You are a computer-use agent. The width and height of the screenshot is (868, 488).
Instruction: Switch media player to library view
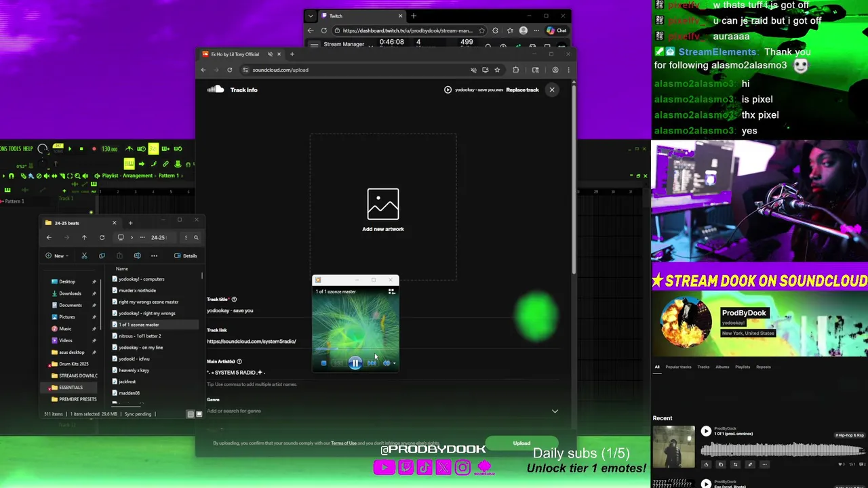point(391,291)
